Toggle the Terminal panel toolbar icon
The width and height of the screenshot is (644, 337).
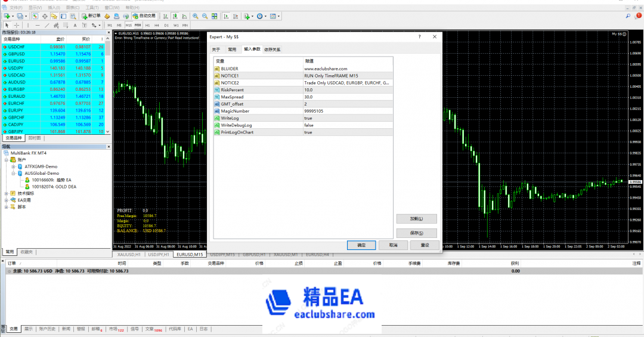tap(64, 16)
